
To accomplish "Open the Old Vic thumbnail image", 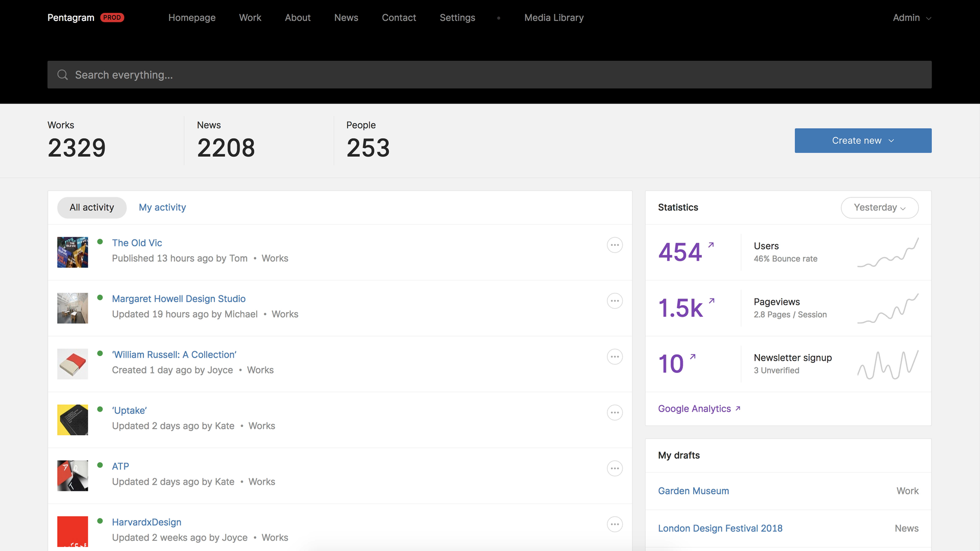I will point(72,252).
